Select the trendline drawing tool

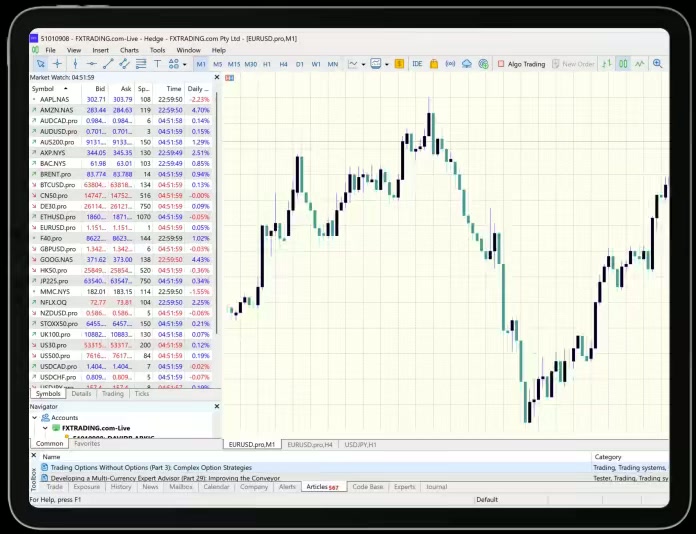tap(108, 64)
